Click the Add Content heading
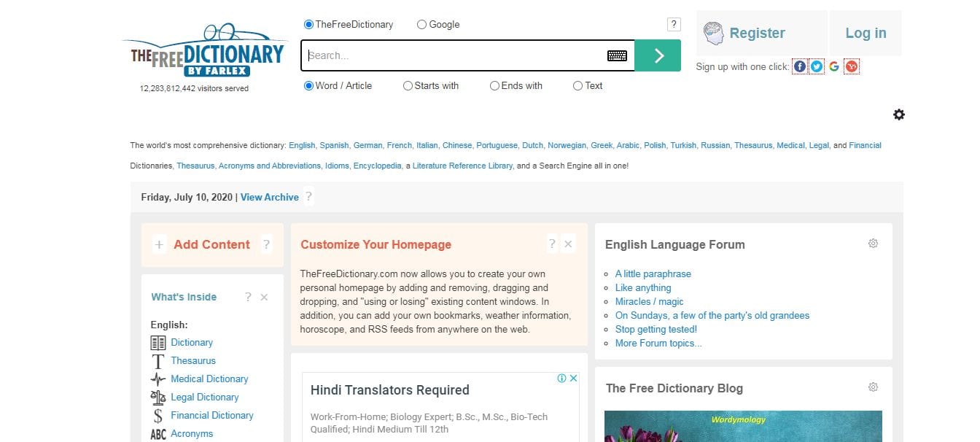980x442 pixels. pyautogui.click(x=211, y=245)
